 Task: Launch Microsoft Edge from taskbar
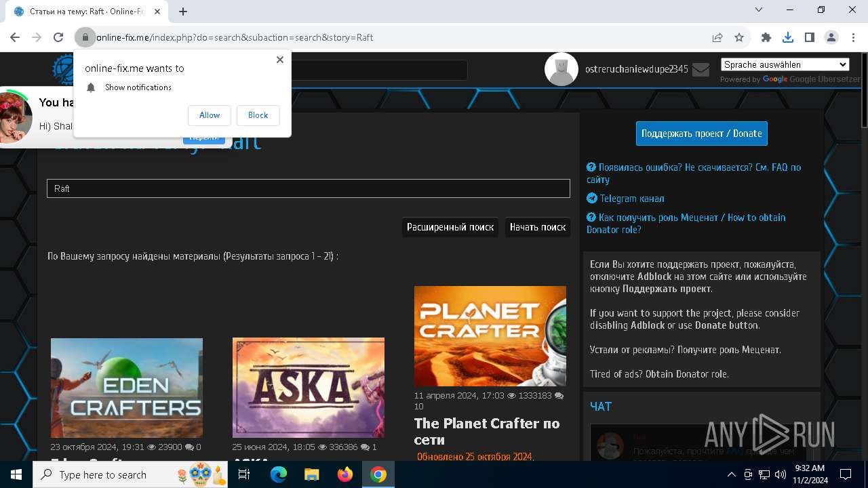(x=279, y=474)
